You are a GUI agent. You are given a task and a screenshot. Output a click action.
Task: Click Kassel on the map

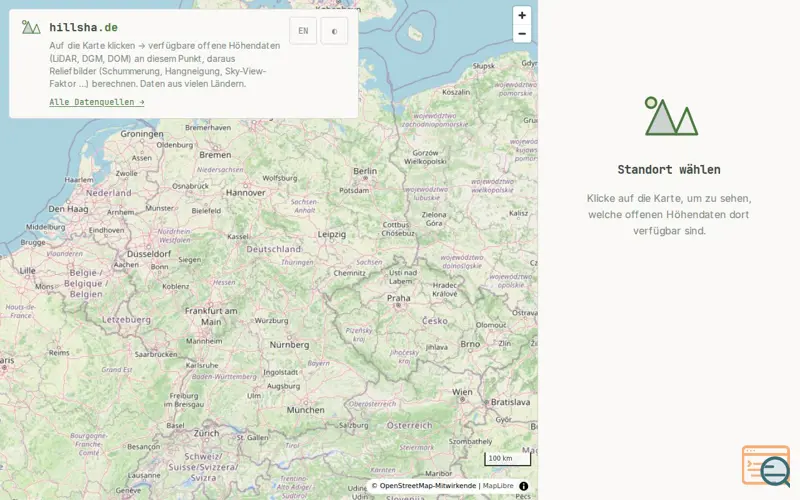(238, 236)
